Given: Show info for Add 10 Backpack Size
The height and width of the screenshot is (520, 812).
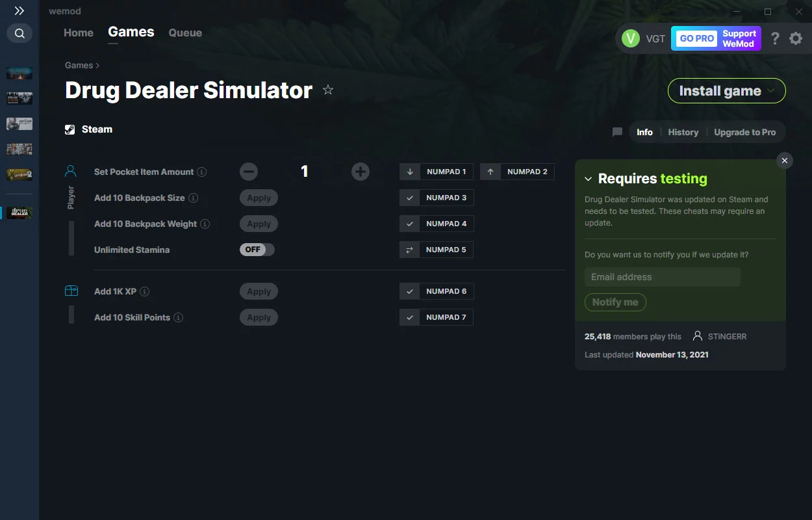Looking at the screenshot, I should pyautogui.click(x=193, y=198).
